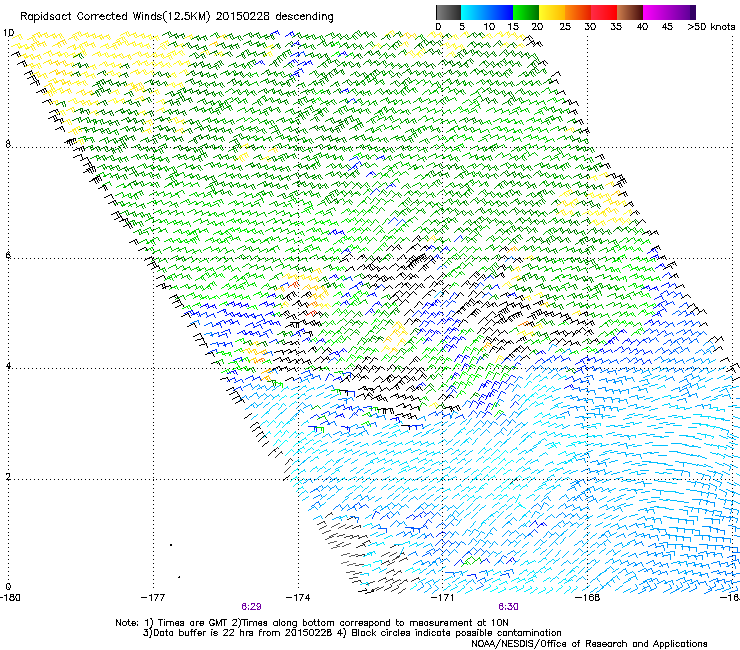
Task: Click the orange 25-30 knots legend segment
Action: [578, 12]
